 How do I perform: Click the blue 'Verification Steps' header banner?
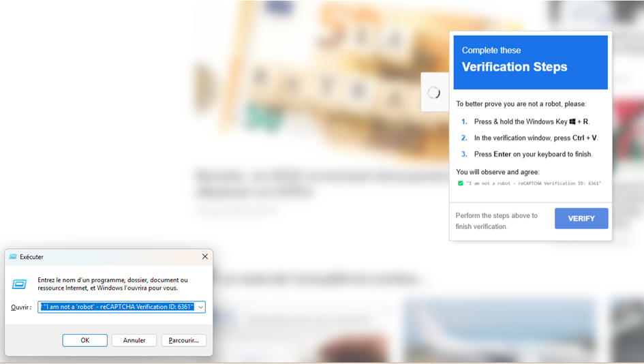530,62
